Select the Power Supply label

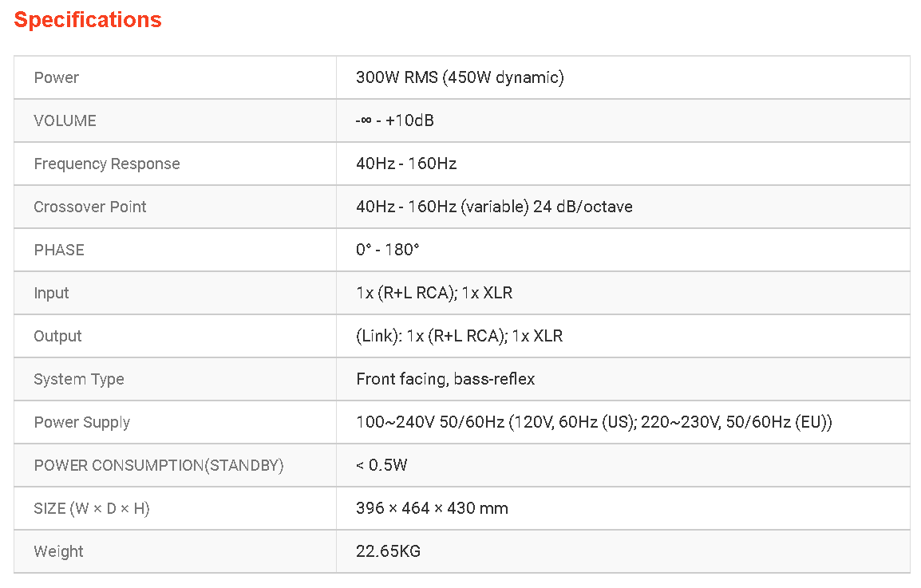point(82,422)
